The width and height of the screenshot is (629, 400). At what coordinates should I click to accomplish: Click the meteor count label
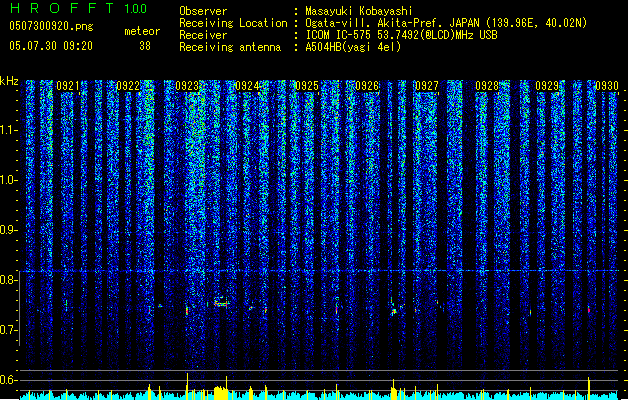tap(142, 31)
